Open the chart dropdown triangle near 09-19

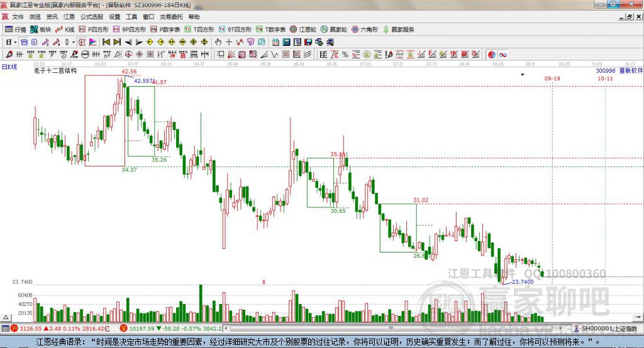(x=523, y=75)
